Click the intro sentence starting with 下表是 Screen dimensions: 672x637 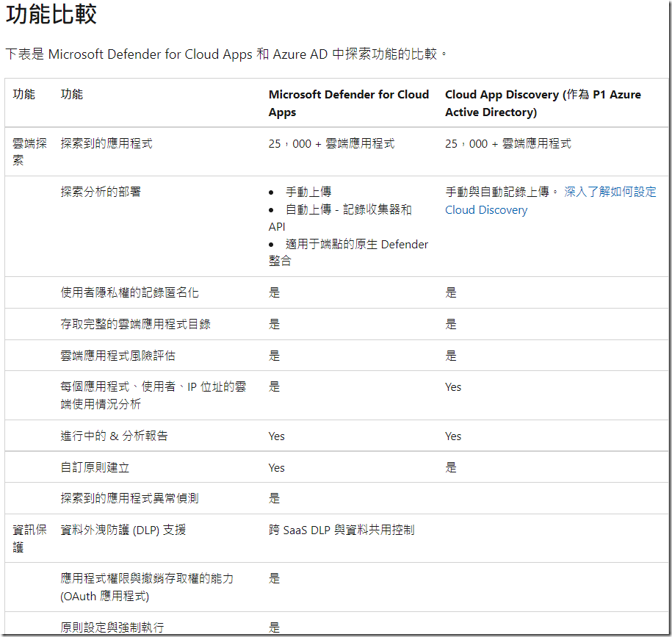226,54
